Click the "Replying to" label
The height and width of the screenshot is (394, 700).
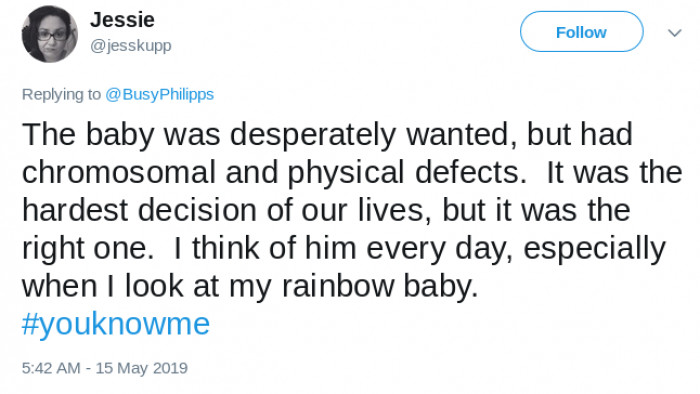[x=62, y=95]
